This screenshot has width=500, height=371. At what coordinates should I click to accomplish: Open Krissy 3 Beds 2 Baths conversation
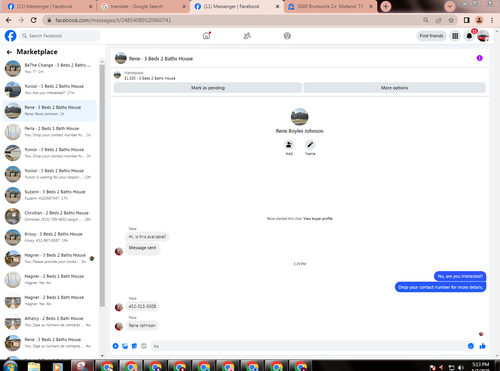pyautogui.click(x=49, y=237)
